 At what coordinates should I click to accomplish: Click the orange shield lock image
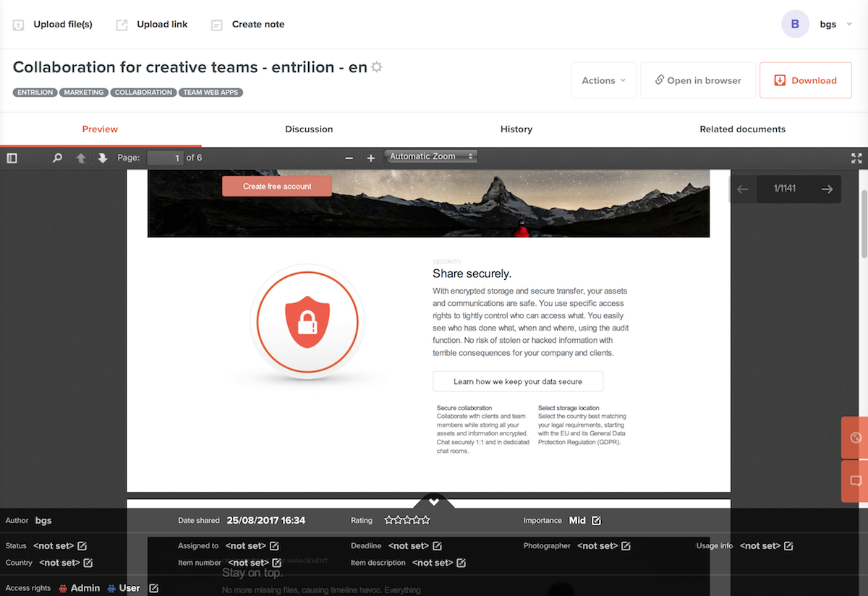point(307,321)
